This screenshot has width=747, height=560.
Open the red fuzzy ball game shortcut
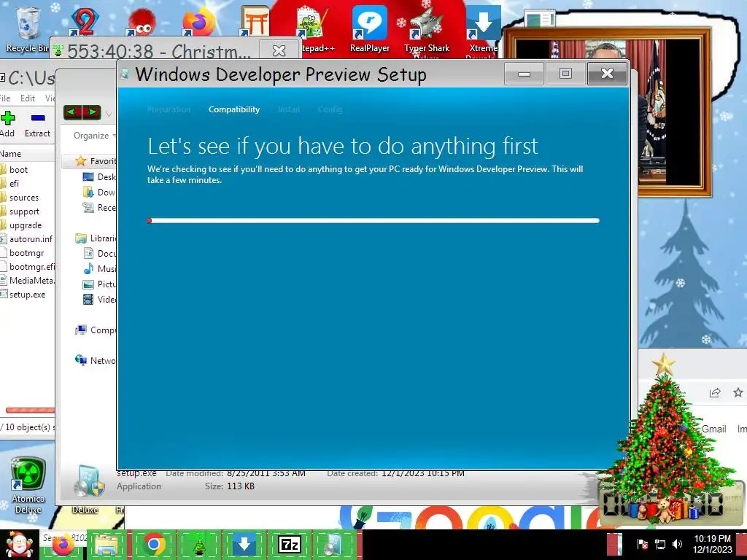pyautogui.click(x=141, y=23)
